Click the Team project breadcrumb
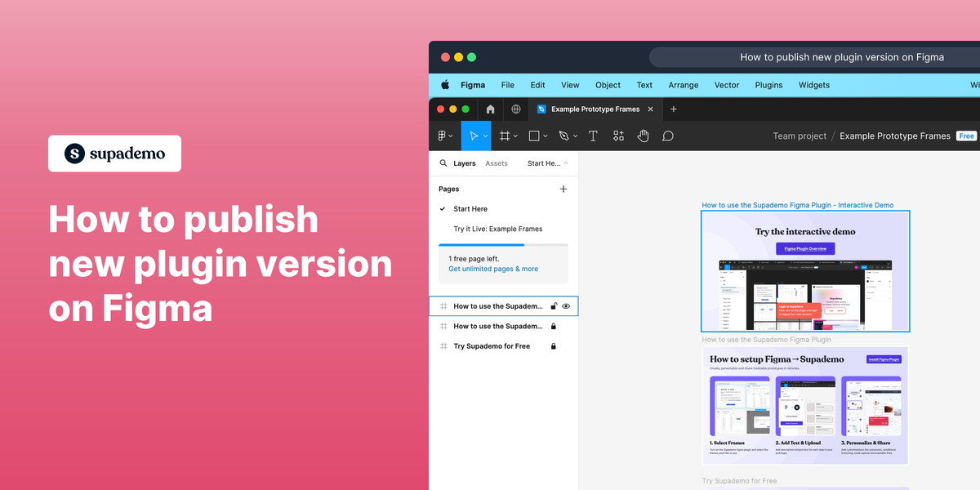The width and height of the screenshot is (980, 490). click(x=800, y=136)
